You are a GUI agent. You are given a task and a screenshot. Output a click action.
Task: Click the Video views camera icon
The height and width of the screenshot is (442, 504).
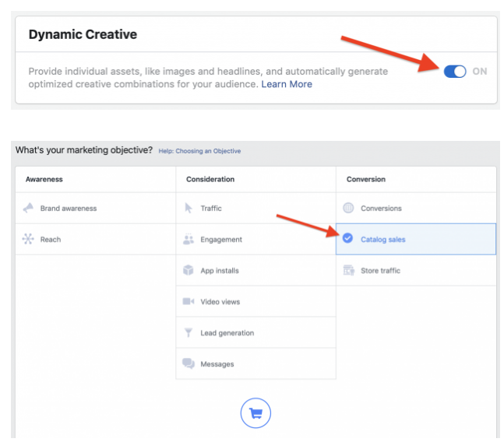189,302
